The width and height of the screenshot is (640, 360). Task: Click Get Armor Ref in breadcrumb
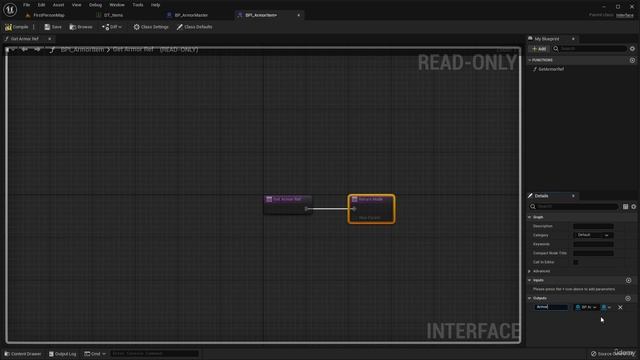133,49
